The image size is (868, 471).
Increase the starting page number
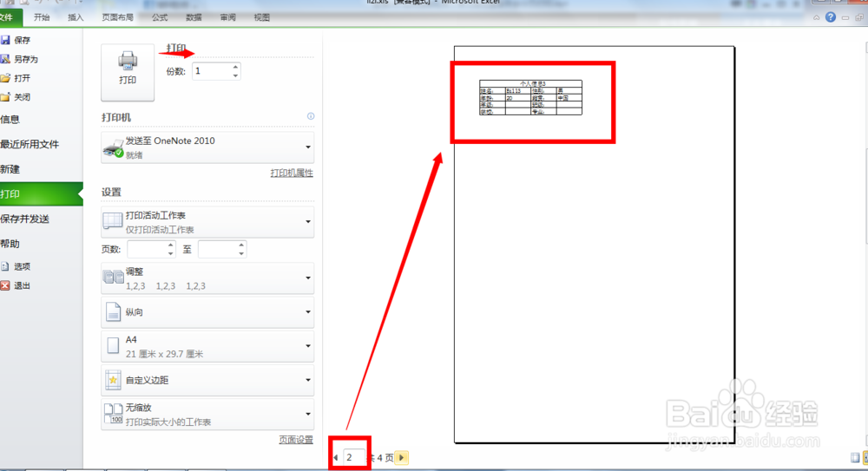click(x=170, y=245)
